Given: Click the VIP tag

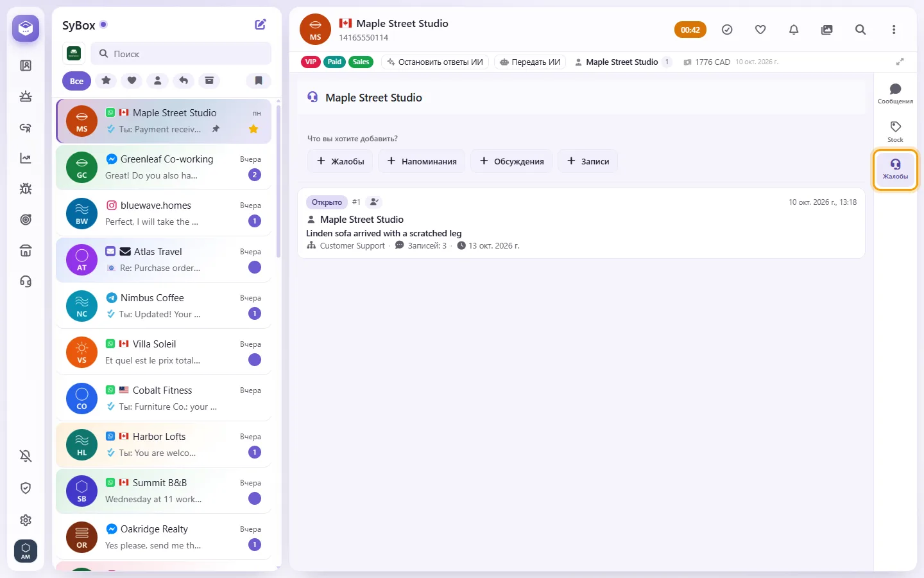Looking at the screenshot, I should (311, 62).
